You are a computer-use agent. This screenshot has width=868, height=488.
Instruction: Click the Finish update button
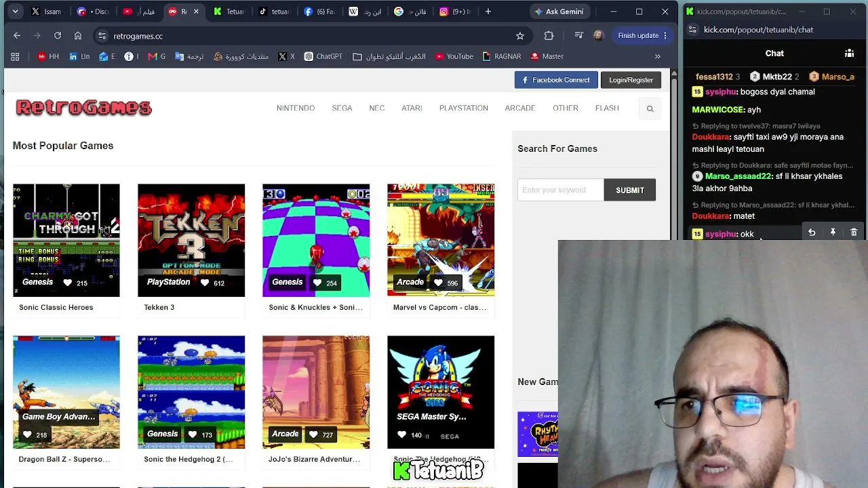coord(642,36)
